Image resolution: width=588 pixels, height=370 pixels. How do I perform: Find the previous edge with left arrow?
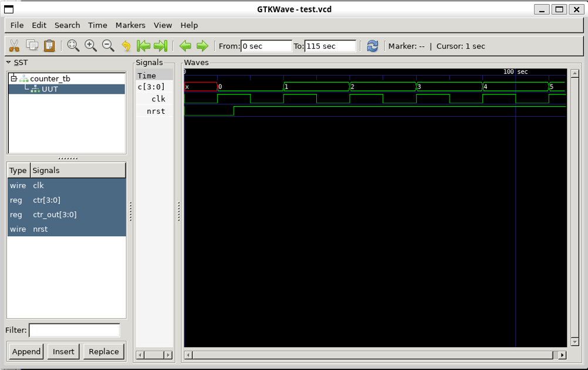[x=185, y=46]
